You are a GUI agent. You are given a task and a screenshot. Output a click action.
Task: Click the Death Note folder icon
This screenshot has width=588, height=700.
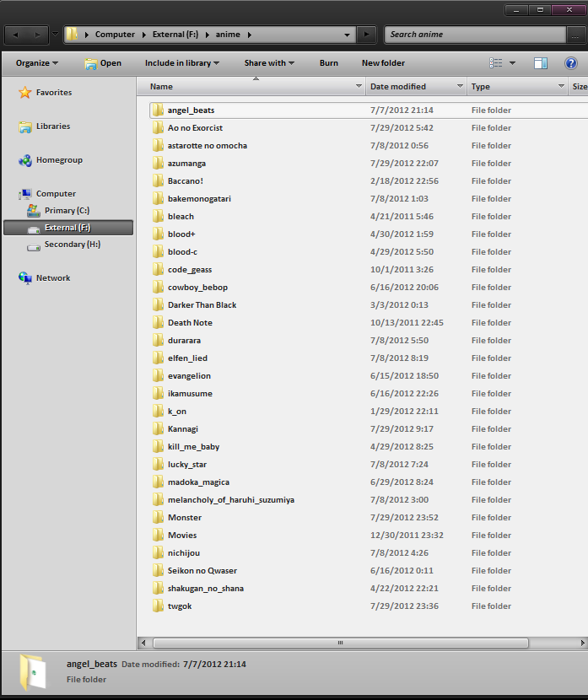(x=158, y=322)
